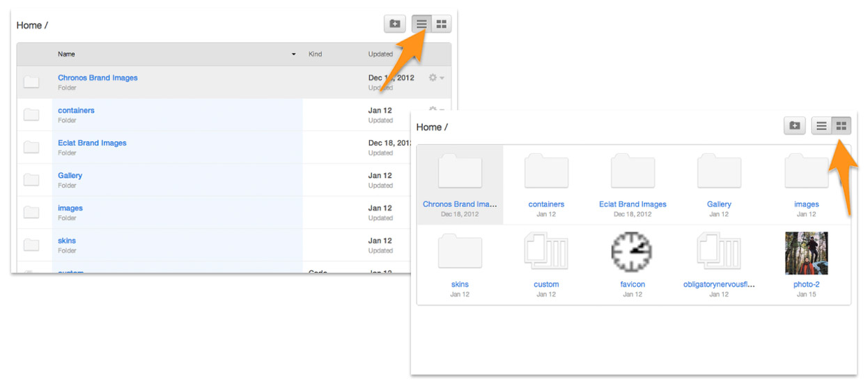Open Eclat Brand Images link in list view

(x=92, y=143)
